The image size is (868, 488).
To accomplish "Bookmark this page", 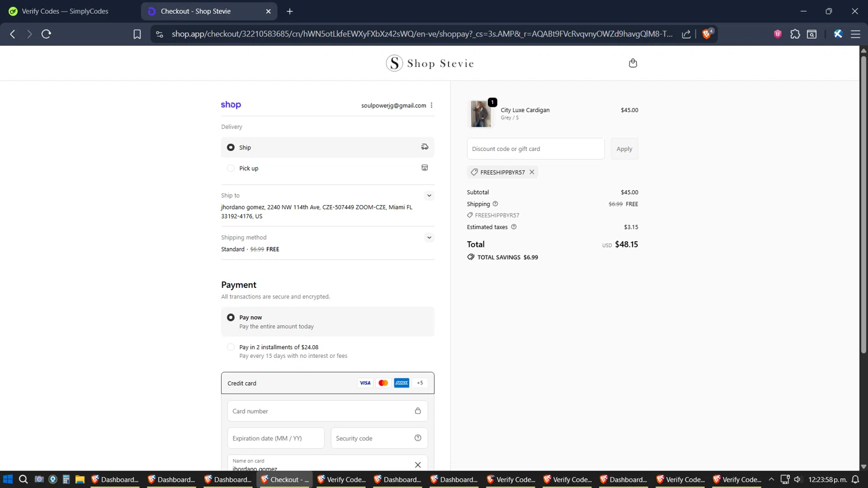I will (x=137, y=34).
